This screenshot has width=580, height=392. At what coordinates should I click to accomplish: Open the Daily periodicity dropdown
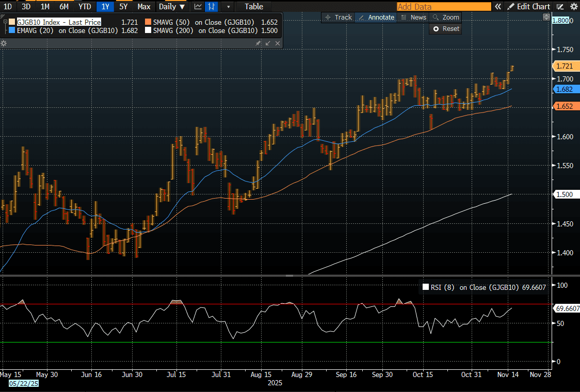172,7
